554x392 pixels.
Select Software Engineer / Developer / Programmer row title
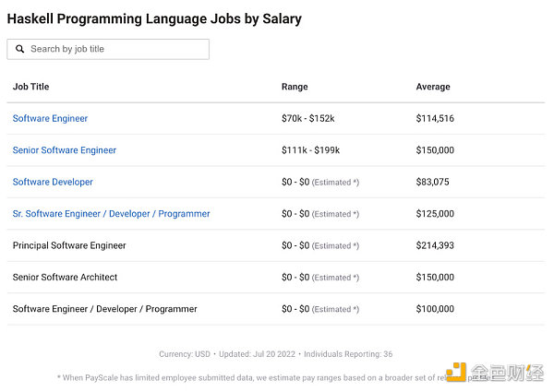[105, 309]
